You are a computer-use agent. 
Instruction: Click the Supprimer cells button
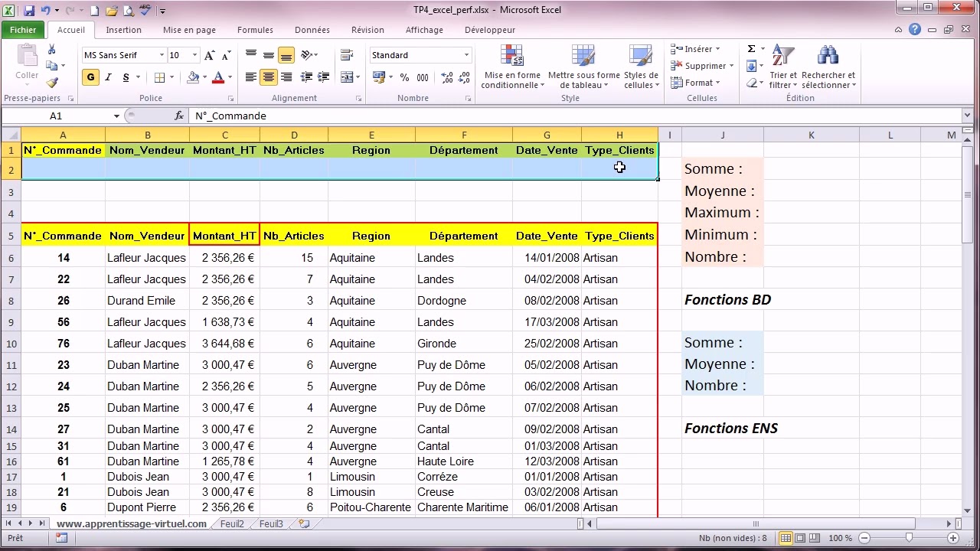[x=702, y=66]
